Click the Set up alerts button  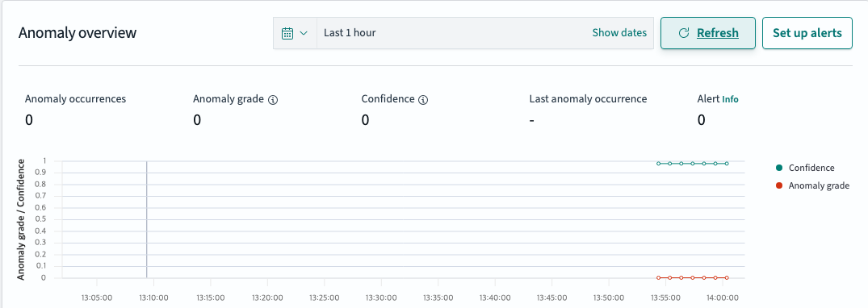(807, 33)
